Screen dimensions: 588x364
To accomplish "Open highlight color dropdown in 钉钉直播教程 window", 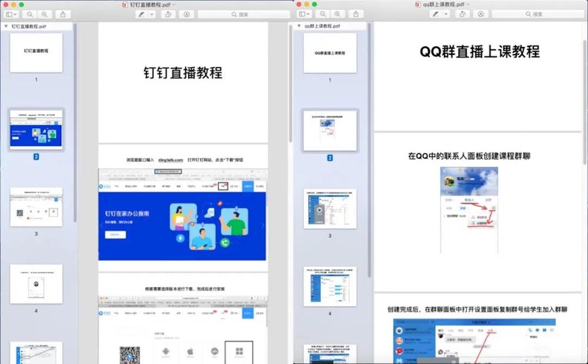I will click(x=152, y=14).
